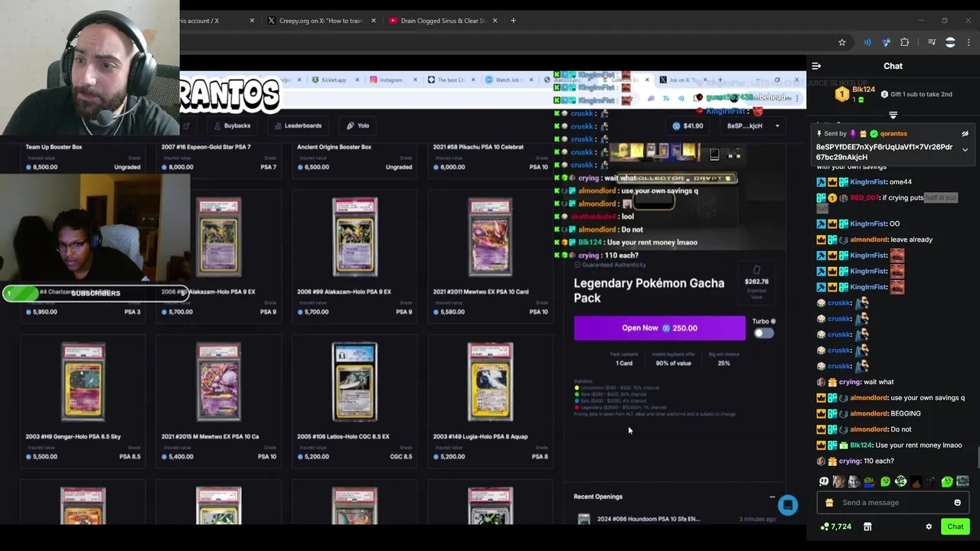980x551 pixels.
Task: Open the blue support chat bubble
Action: [787, 505]
